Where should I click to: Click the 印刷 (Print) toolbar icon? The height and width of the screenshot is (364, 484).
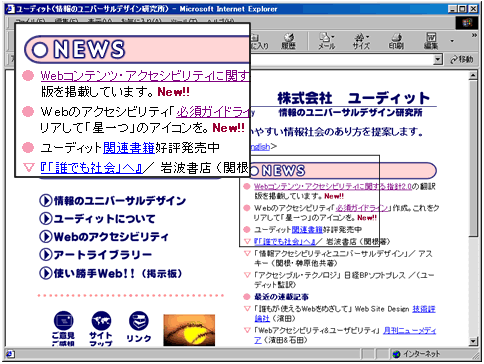click(x=396, y=41)
